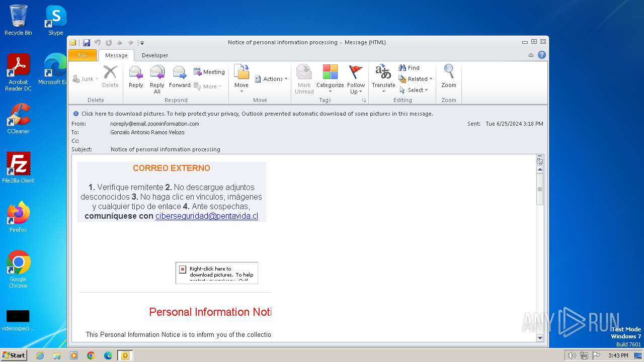Create a Meeting from this email
This screenshot has height=362, width=644.
(x=209, y=72)
